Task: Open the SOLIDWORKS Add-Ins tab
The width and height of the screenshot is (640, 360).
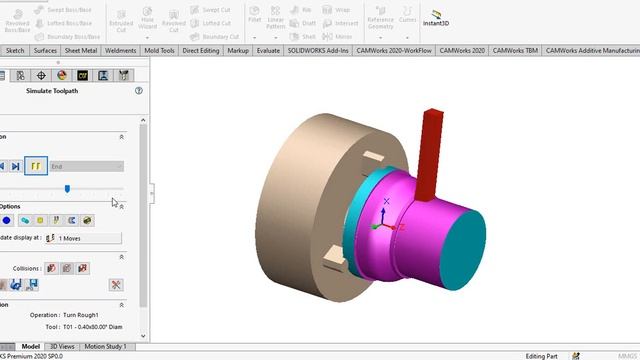Action: tap(318, 51)
